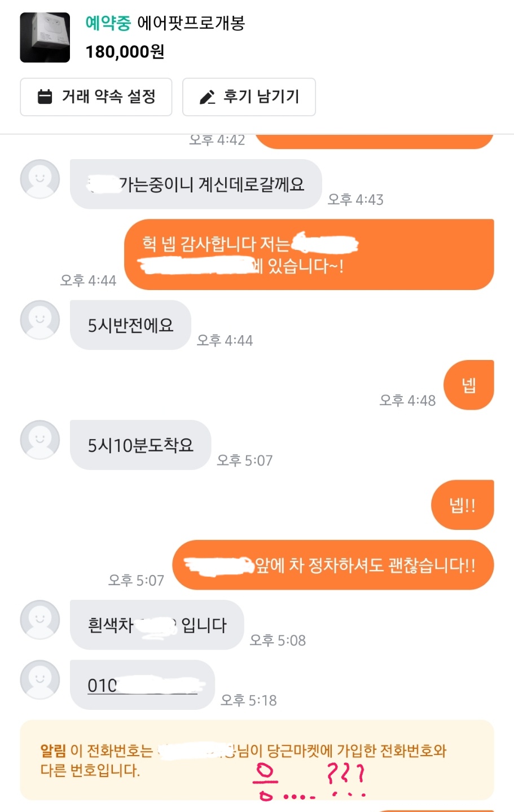Open the 거래 약속 설정 button

pos(96,97)
